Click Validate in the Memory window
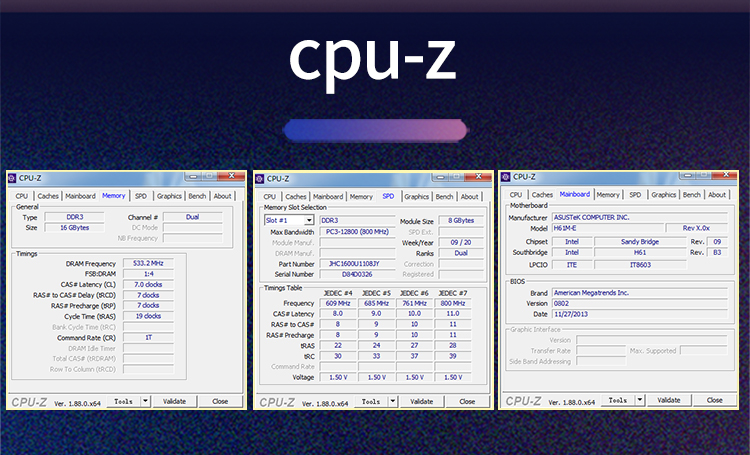The image size is (750, 455). [174, 401]
